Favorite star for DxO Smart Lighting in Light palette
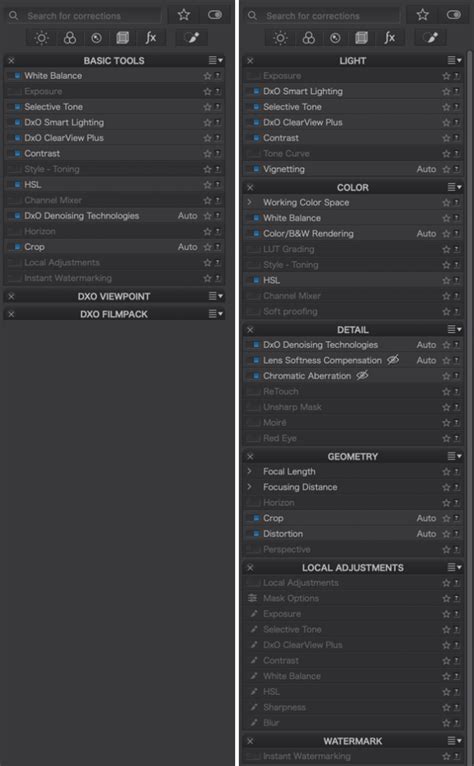The image size is (474, 766). 446,92
